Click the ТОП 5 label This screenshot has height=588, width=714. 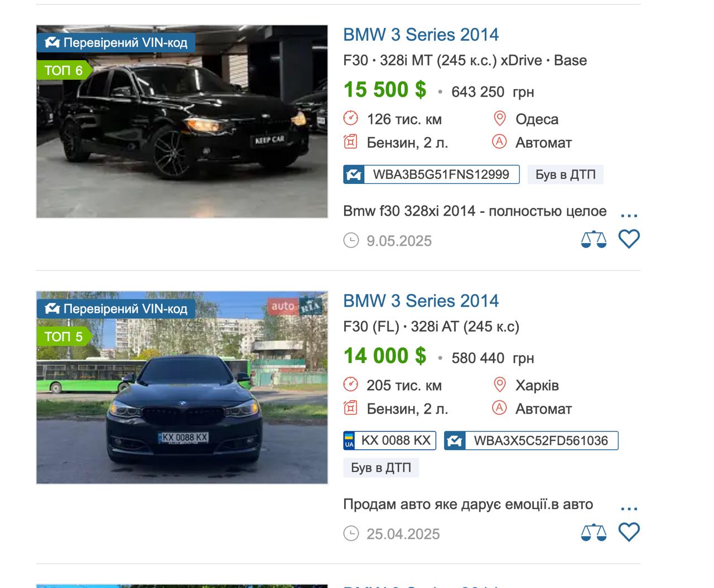click(64, 337)
